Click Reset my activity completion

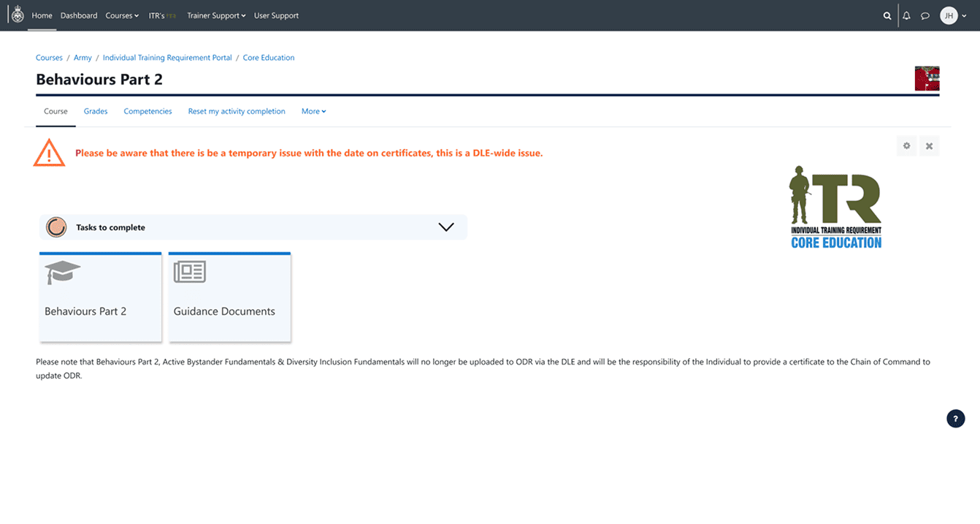[237, 111]
